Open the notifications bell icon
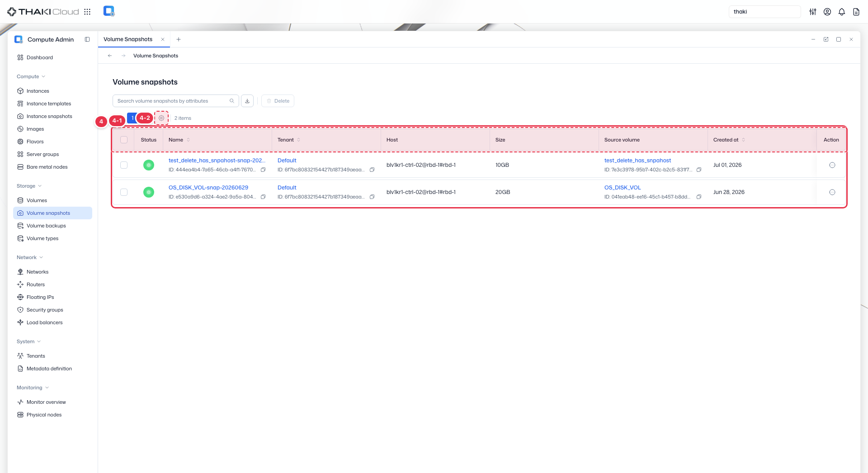The width and height of the screenshot is (868, 473). point(842,12)
